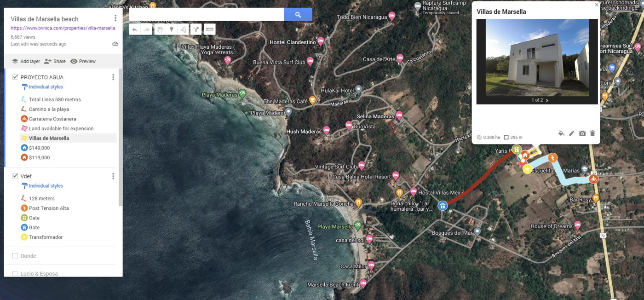This screenshot has height=300, width=644.
Task: Select the draw a line tool
Action: click(x=184, y=29)
